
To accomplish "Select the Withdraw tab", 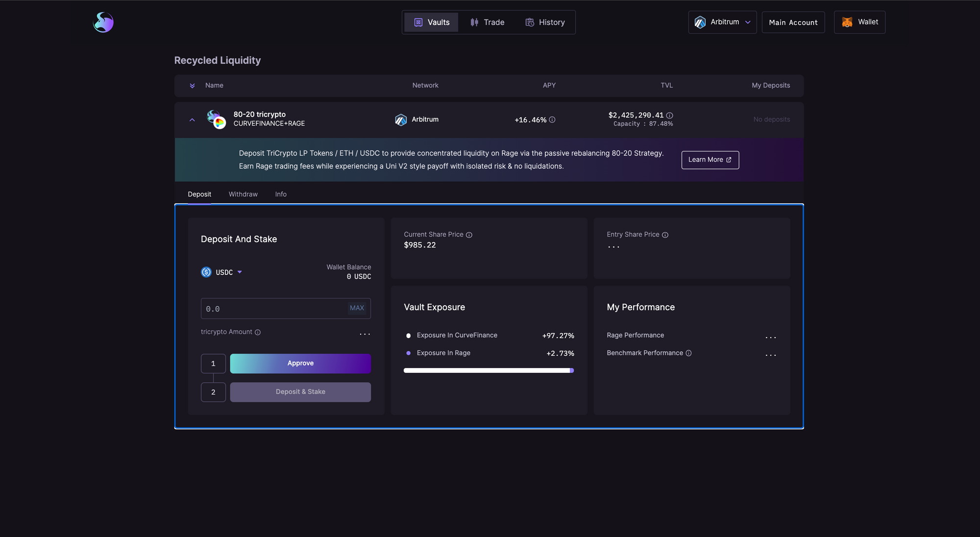I will (243, 194).
